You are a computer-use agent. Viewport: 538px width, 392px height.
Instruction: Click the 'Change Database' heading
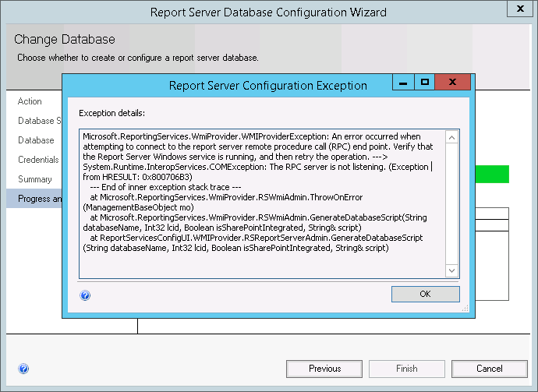pyautogui.click(x=65, y=40)
